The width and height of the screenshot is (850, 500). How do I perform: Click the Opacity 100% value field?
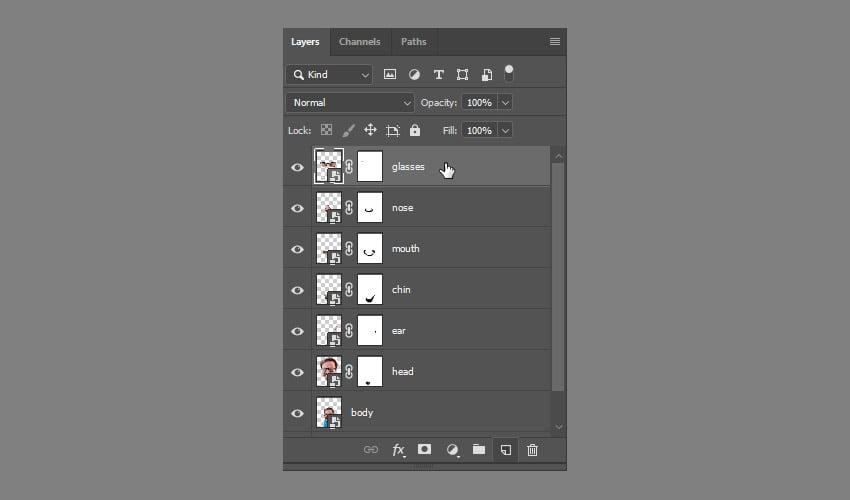click(x=479, y=102)
